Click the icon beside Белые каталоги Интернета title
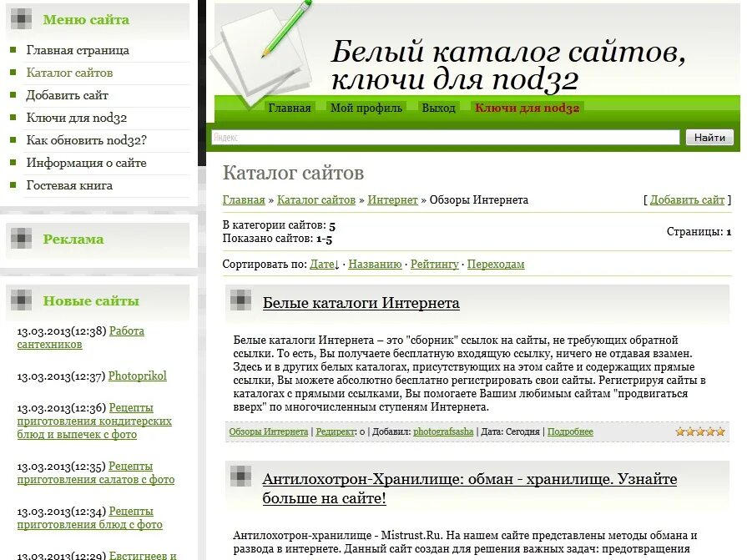The width and height of the screenshot is (747, 560). [x=240, y=300]
